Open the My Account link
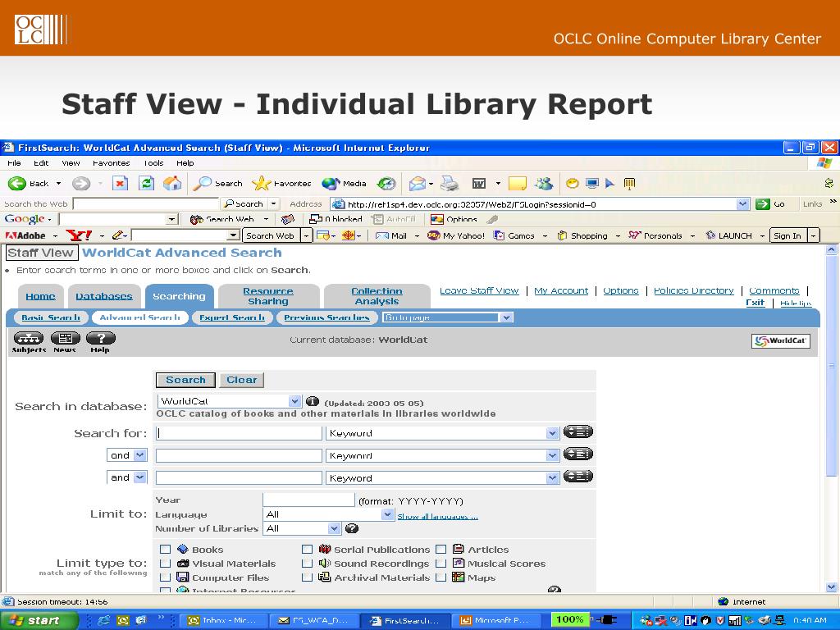840x630 pixels. tap(561, 290)
